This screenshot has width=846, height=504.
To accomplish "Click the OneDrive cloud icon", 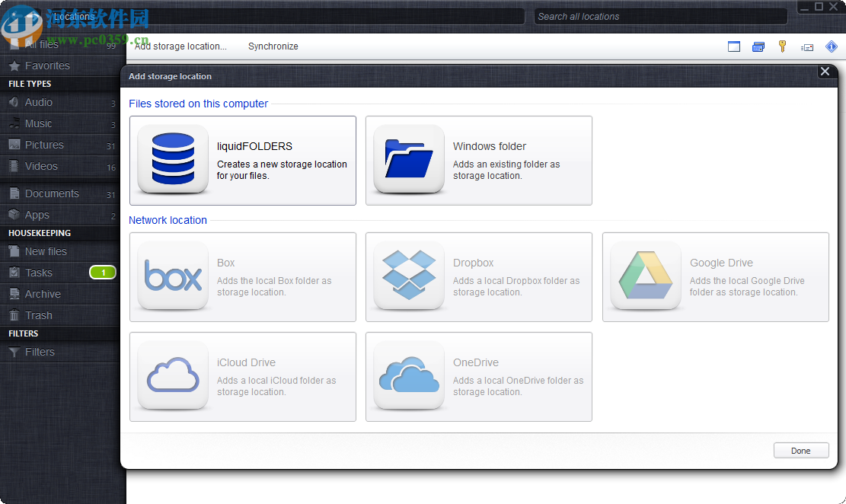I will click(x=409, y=376).
